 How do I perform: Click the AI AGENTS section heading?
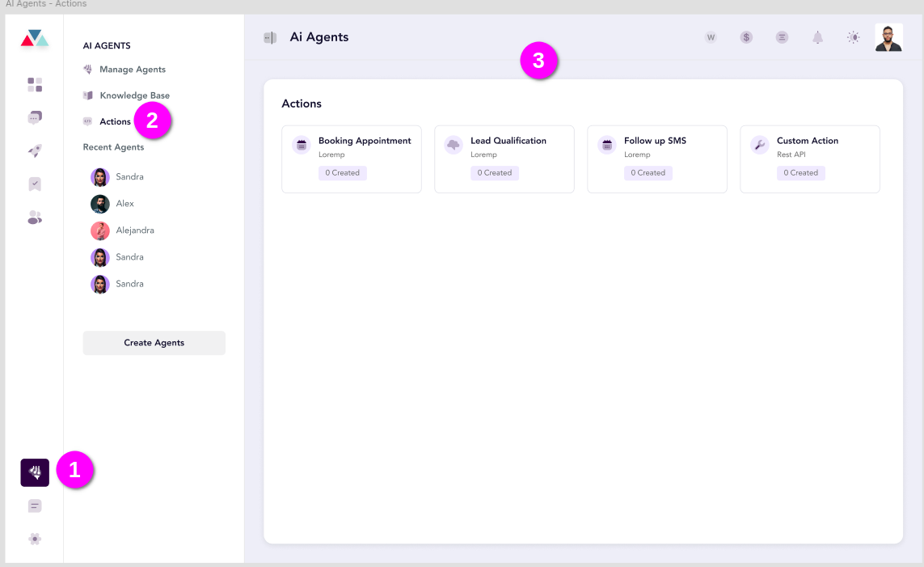[107, 45]
